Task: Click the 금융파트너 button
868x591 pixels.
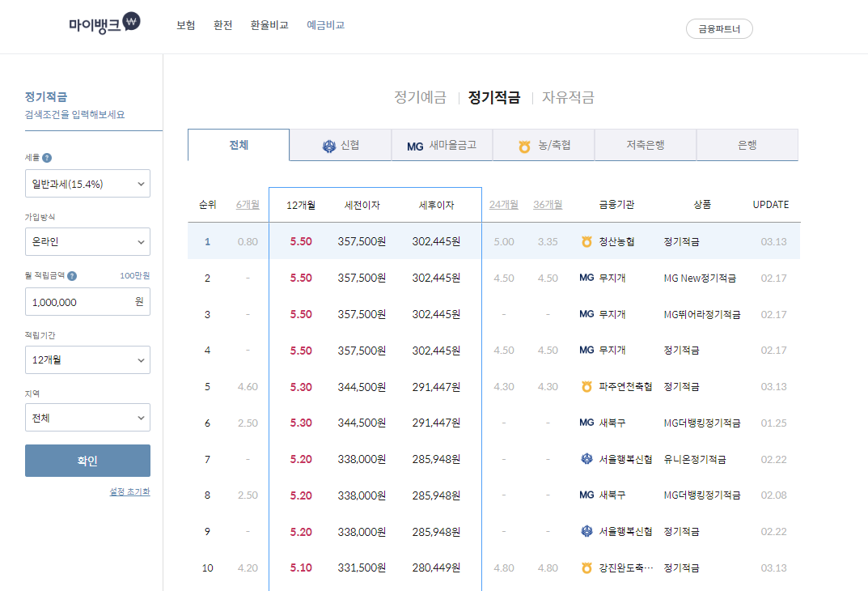Action: tap(719, 29)
